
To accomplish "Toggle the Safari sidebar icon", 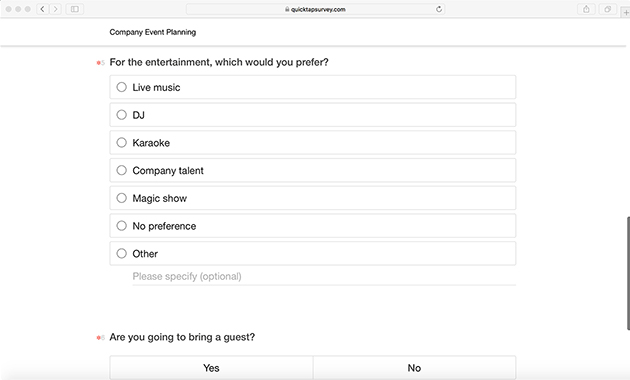I will click(x=75, y=9).
